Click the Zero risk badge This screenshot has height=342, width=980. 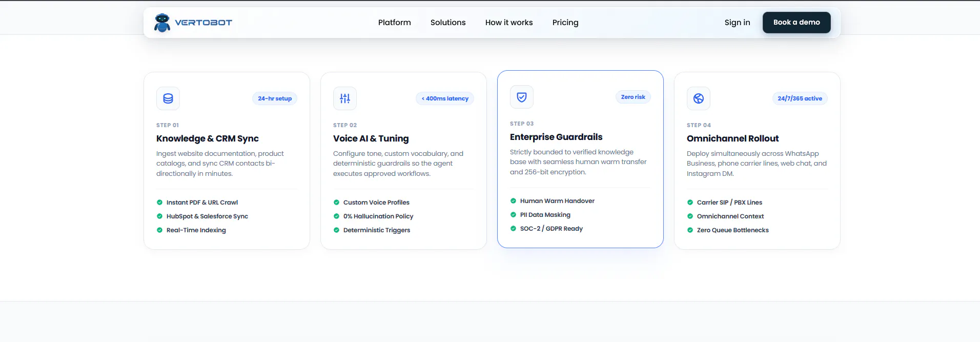(x=633, y=97)
